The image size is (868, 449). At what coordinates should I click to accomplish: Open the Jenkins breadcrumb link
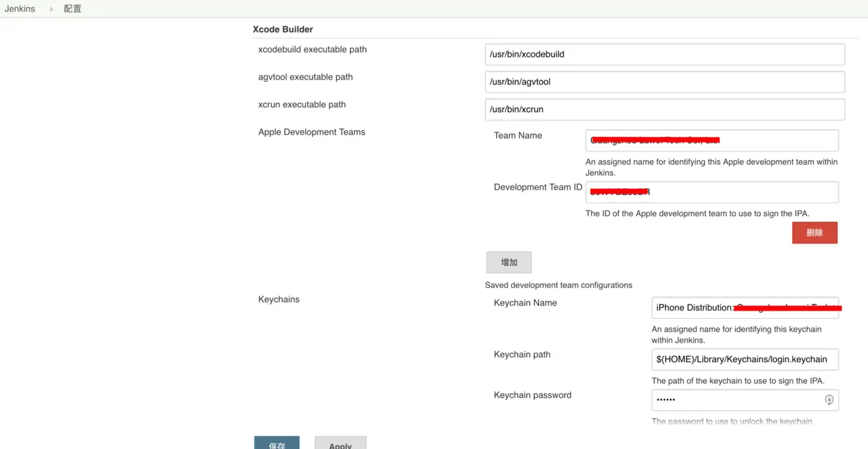click(20, 9)
